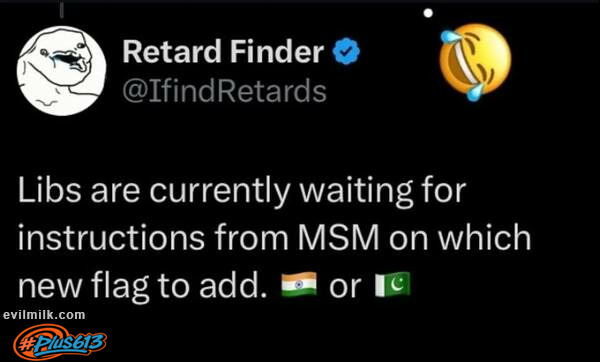Image resolution: width=600 pixels, height=362 pixels.
Task: Click the small white dot at top
Action: (x=428, y=13)
